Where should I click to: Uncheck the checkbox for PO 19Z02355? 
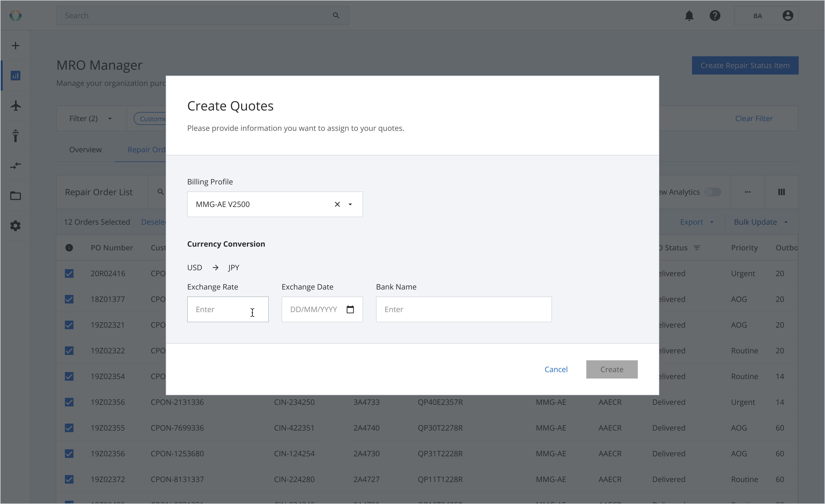69,428
